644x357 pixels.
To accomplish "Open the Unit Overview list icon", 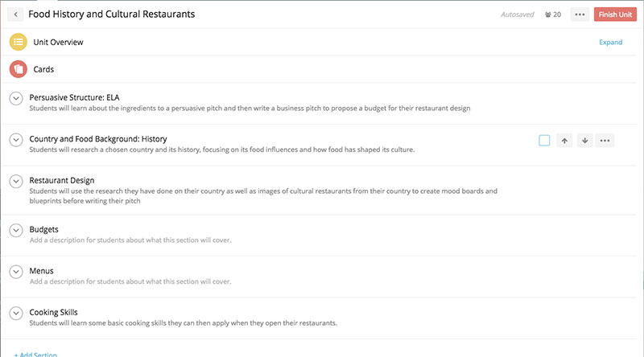I will [18, 42].
